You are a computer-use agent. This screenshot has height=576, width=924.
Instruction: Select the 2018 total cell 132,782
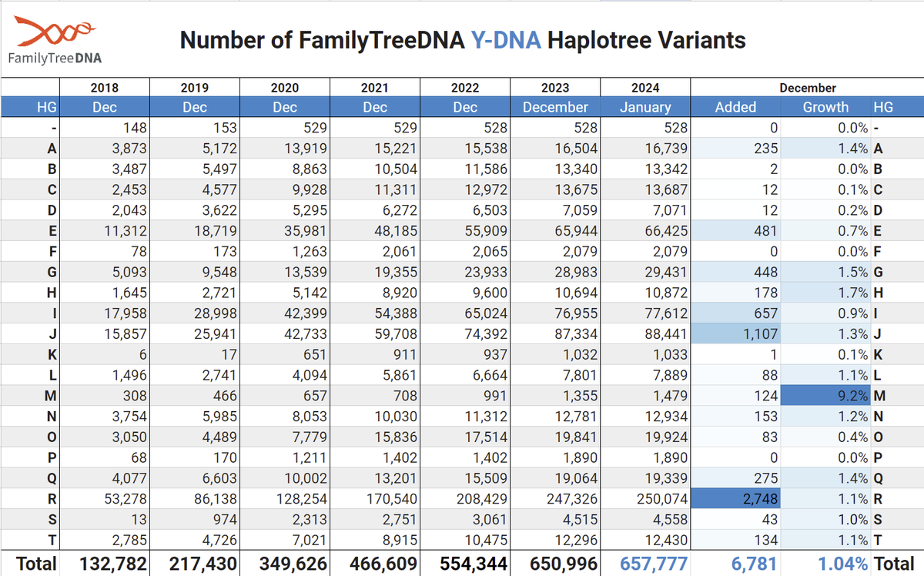click(105, 564)
